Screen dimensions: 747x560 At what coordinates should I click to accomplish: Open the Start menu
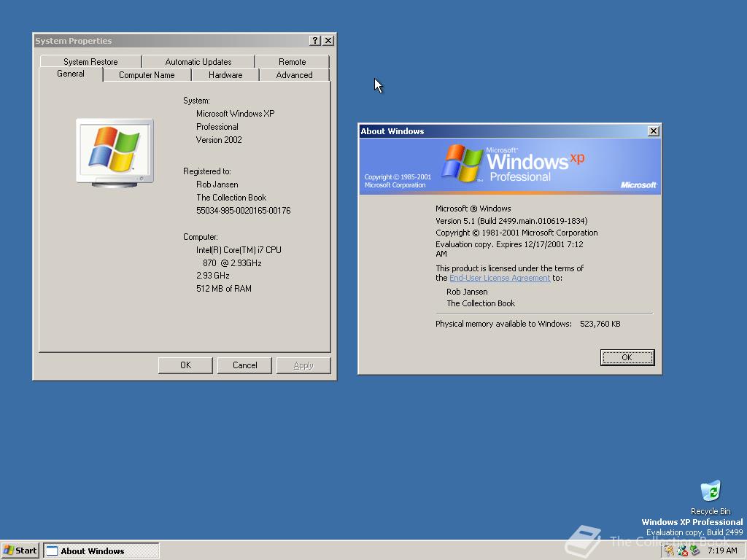pyautogui.click(x=20, y=551)
